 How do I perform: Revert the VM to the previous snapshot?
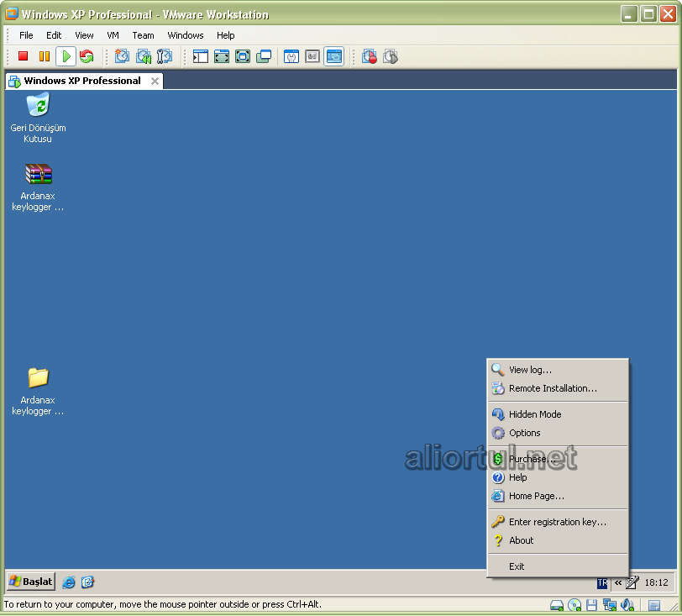[x=143, y=56]
